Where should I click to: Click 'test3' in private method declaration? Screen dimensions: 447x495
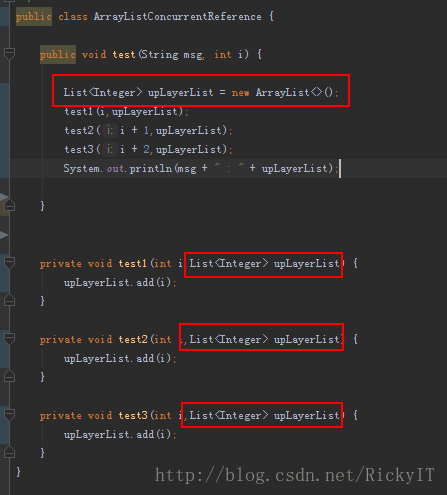click(133, 416)
